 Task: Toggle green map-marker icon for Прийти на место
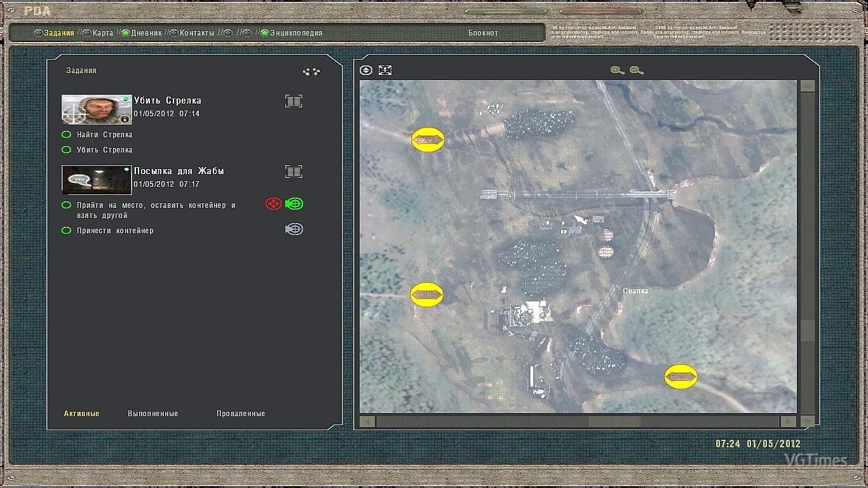pos(294,204)
